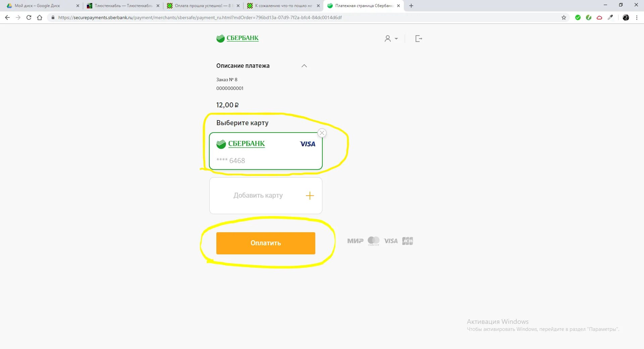This screenshot has width=644, height=349.
Task: Click the Выберите карту heading
Action: tap(242, 123)
